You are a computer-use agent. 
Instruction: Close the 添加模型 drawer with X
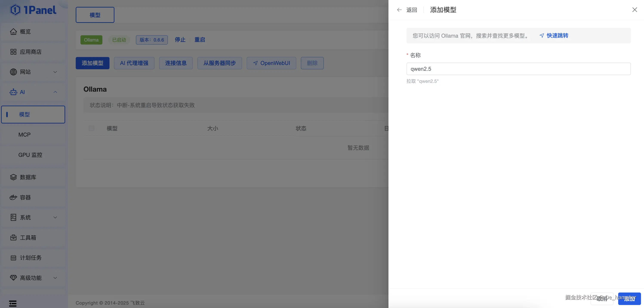coord(635,10)
